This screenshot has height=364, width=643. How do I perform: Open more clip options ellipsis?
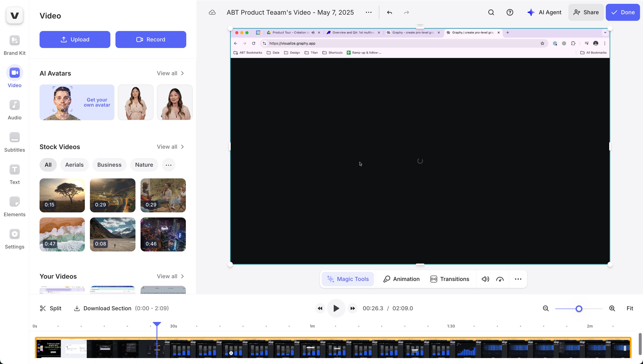(x=518, y=279)
